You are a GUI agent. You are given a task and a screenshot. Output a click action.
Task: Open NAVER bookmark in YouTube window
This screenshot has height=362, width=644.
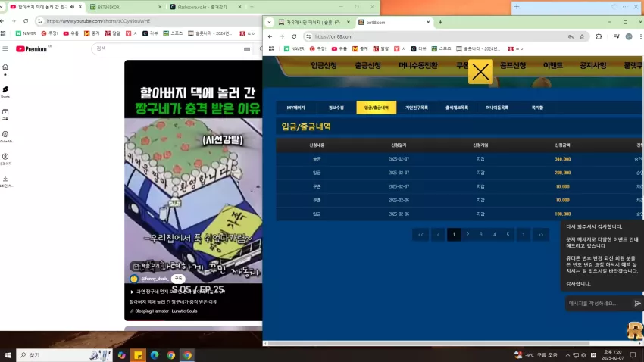(26, 33)
